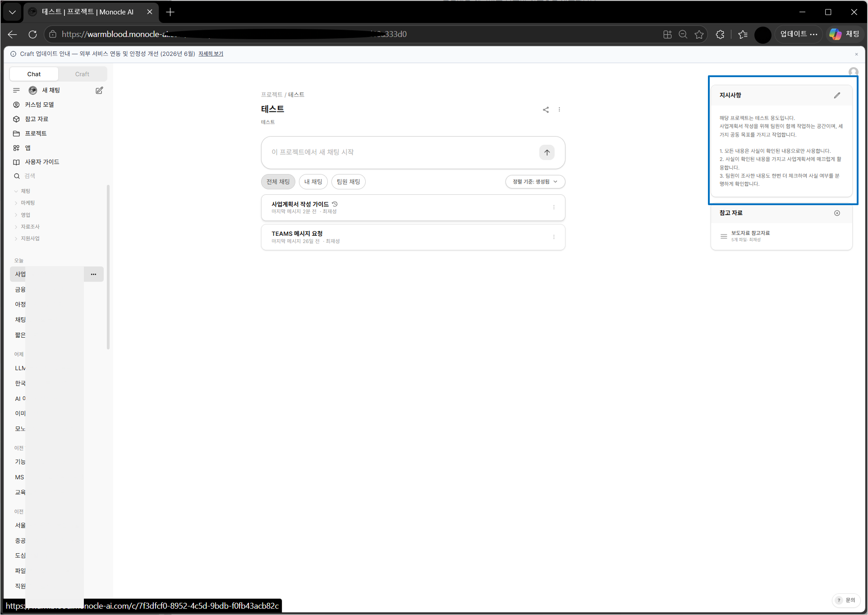
Task: Click the sidebar scrollbar
Action: [108, 267]
